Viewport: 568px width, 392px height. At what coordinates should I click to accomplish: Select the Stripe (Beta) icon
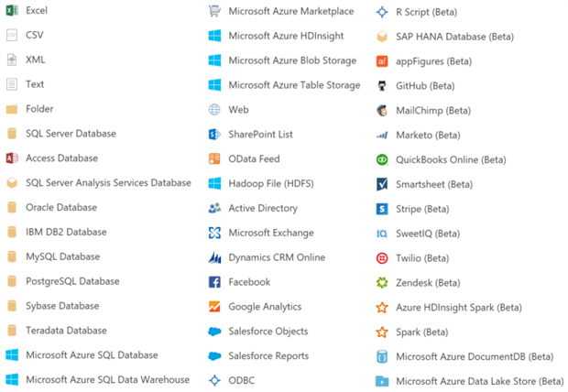click(x=382, y=209)
